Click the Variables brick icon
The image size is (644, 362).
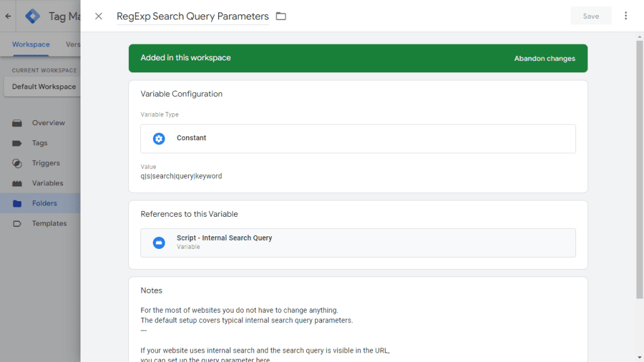[17, 183]
